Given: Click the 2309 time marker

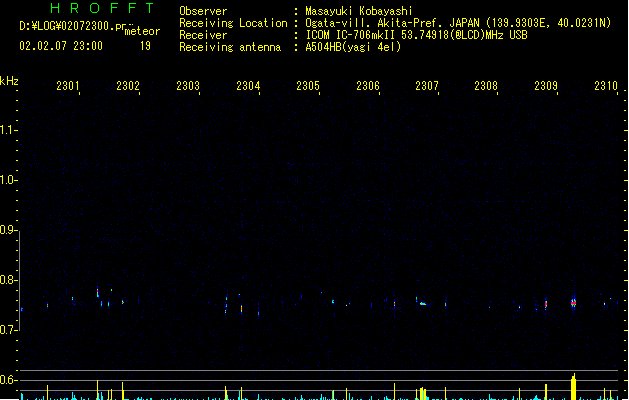Looking at the screenshot, I should click(x=546, y=86).
